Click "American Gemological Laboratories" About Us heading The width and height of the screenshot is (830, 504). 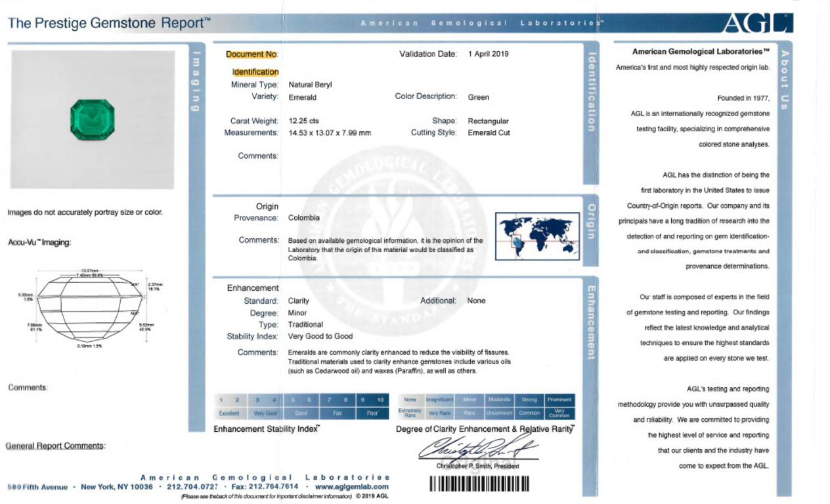[x=701, y=51]
